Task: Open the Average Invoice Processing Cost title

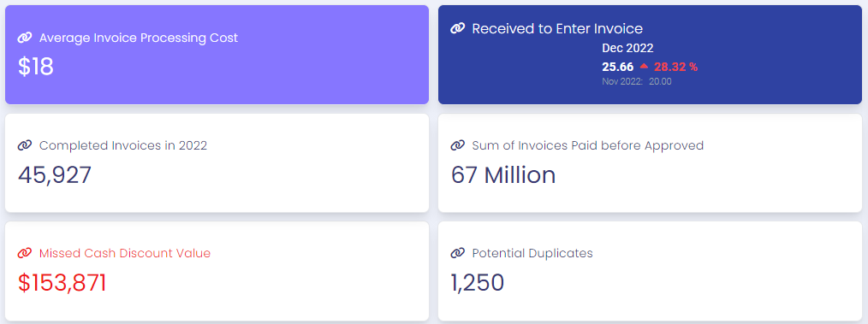Action: click(x=139, y=38)
